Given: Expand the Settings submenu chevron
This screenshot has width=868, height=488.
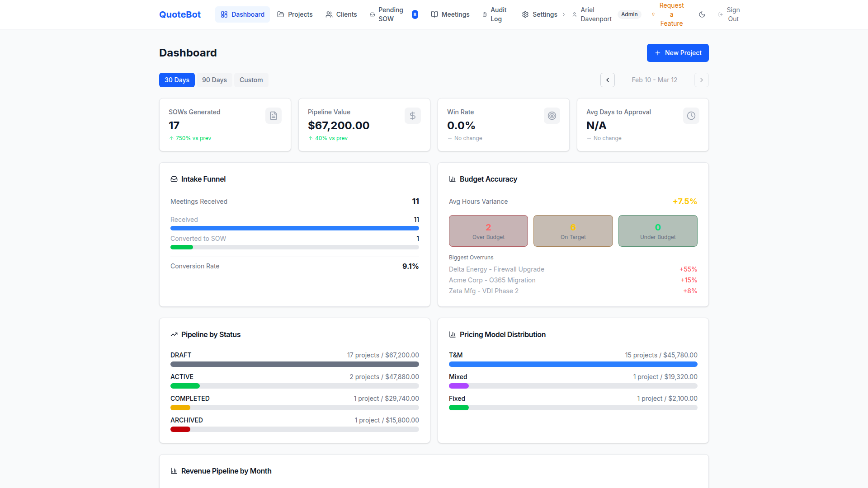Looking at the screenshot, I should click(x=563, y=14).
